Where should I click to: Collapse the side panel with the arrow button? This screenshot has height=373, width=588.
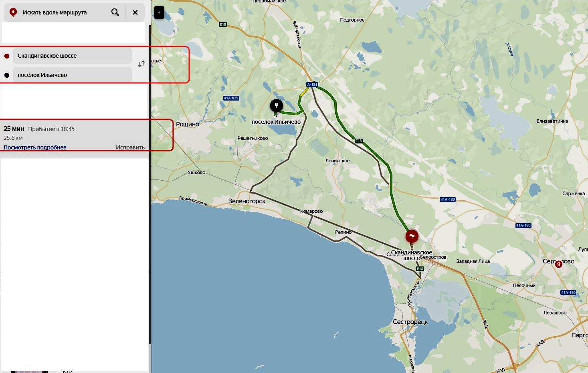(159, 12)
